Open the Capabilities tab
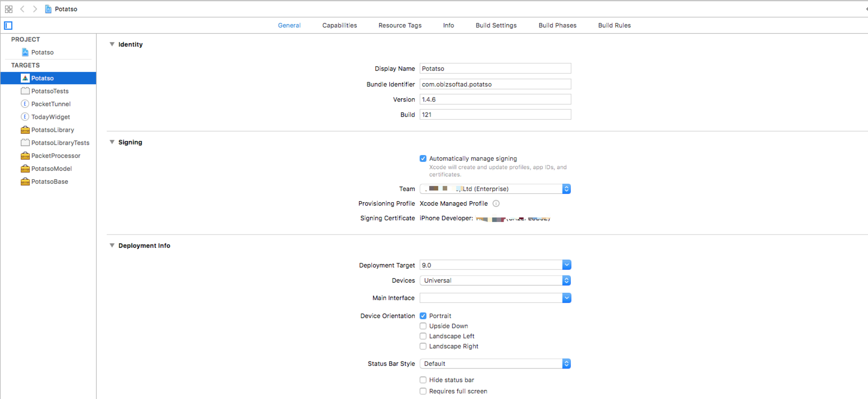The width and height of the screenshot is (868, 399). pos(339,26)
